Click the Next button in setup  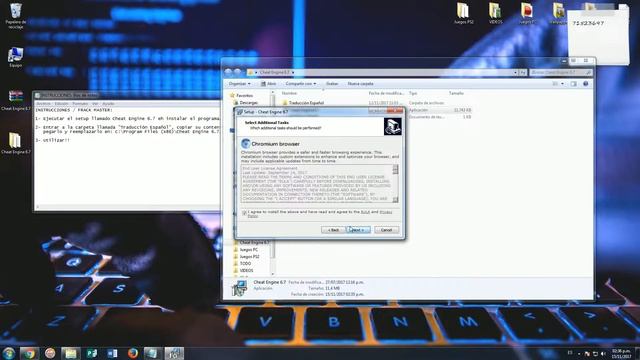click(358, 230)
